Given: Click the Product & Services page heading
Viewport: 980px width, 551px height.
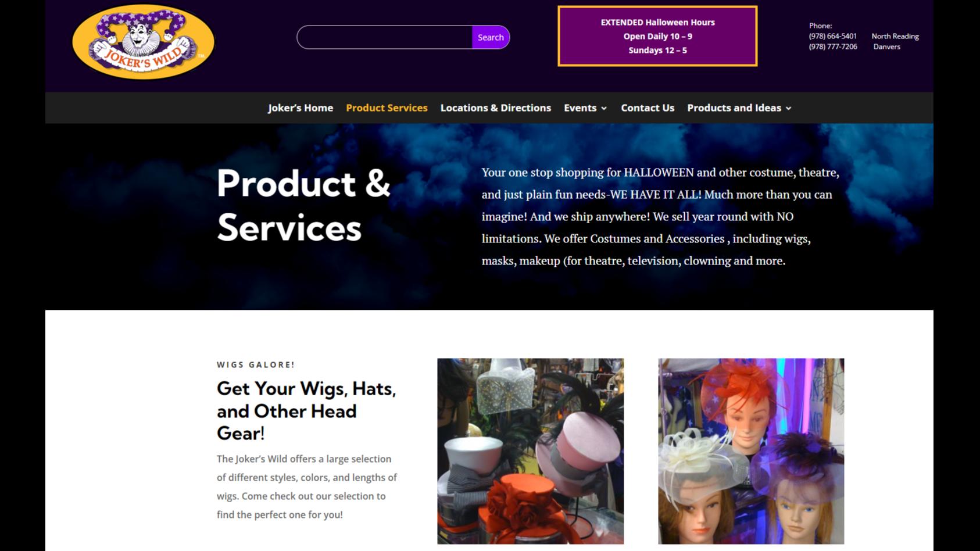Looking at the screenshot, I should coord(303,205).
